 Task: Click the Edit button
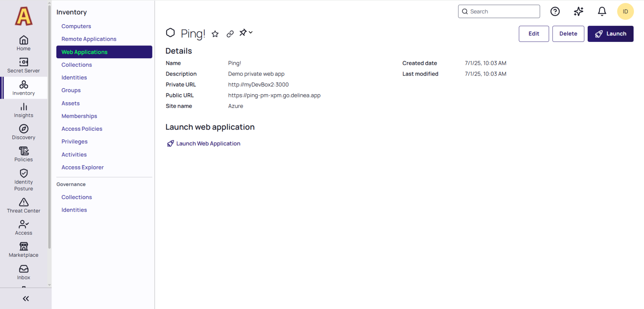(533, 34)
